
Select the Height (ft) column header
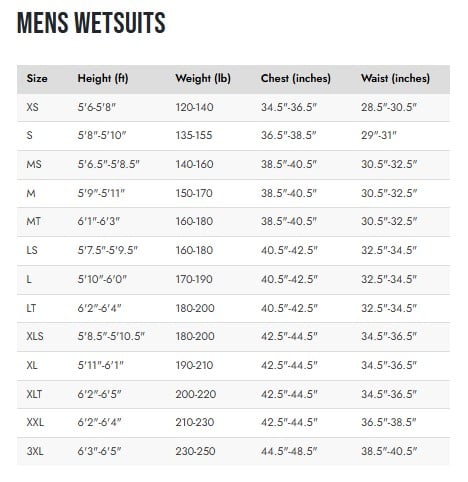[103, 79]
